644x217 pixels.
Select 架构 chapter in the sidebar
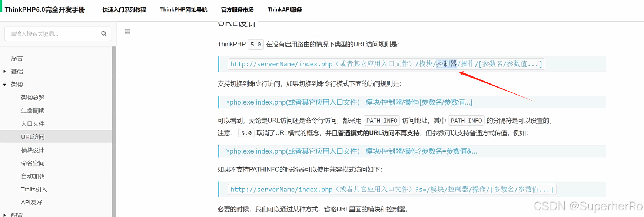click(17, 84)
